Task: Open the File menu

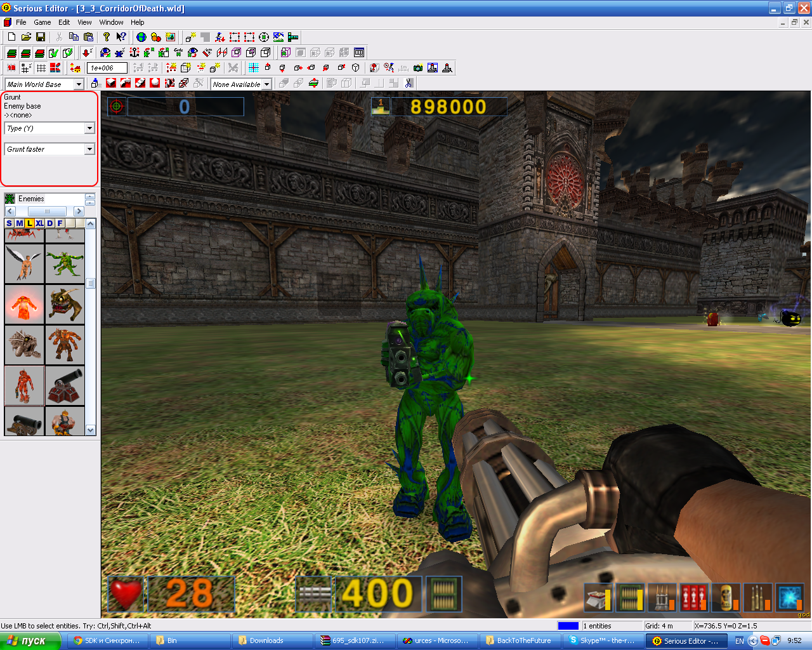Action: pos(21,22)
